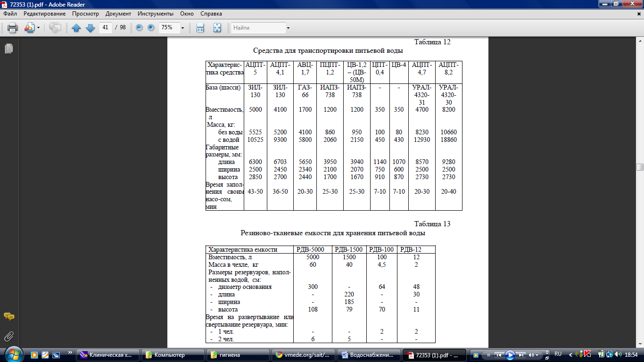Image resolution: width=644 pixels, height=362 pixels.
Task: Open the Документ menu
Action: pyautogui.click(x=118, y=14)
